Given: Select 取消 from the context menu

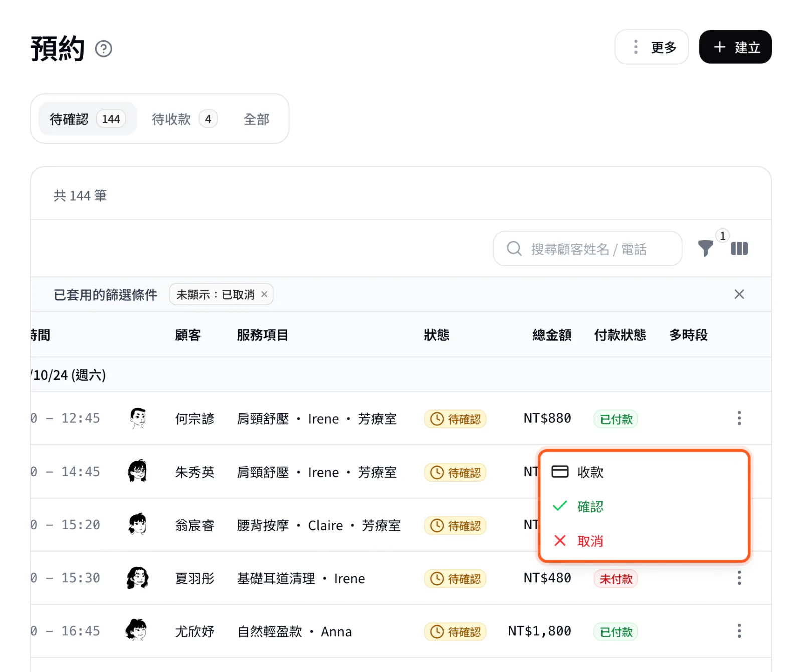Looking at the screenshot, I should coord(644,541).
